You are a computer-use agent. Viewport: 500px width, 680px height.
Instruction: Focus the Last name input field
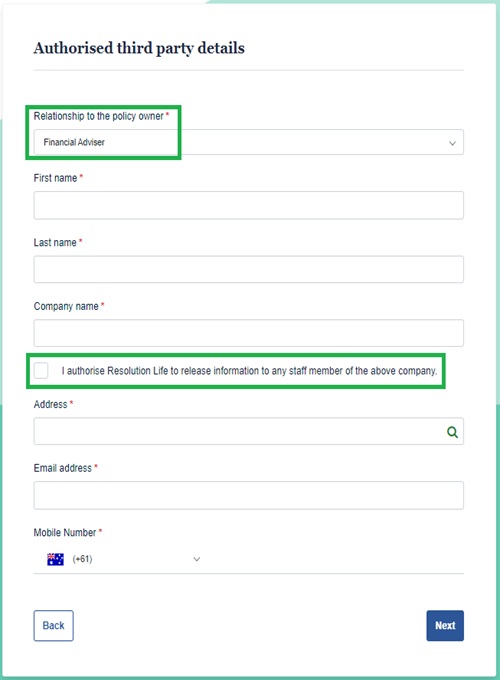pyautogui.click(x=248, y=269)
